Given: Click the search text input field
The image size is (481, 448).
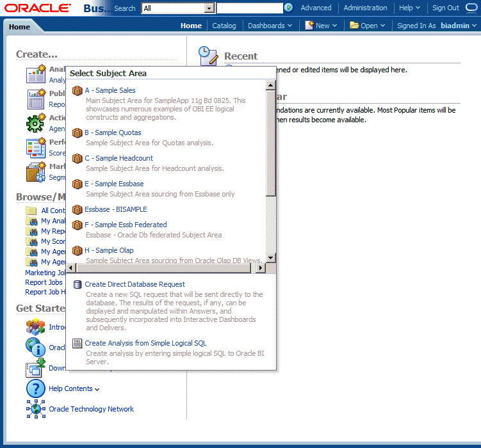Looking at the screenshot, I should 250,8.
